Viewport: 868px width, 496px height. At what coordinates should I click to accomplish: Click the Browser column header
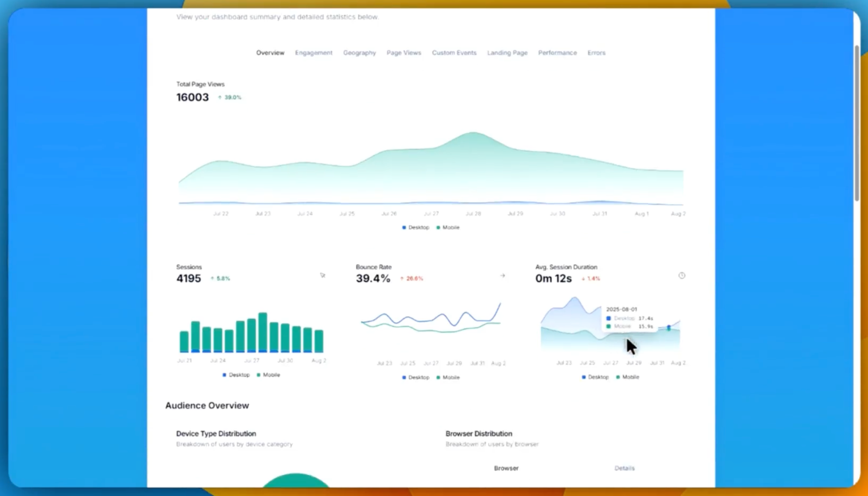[506, 468]
